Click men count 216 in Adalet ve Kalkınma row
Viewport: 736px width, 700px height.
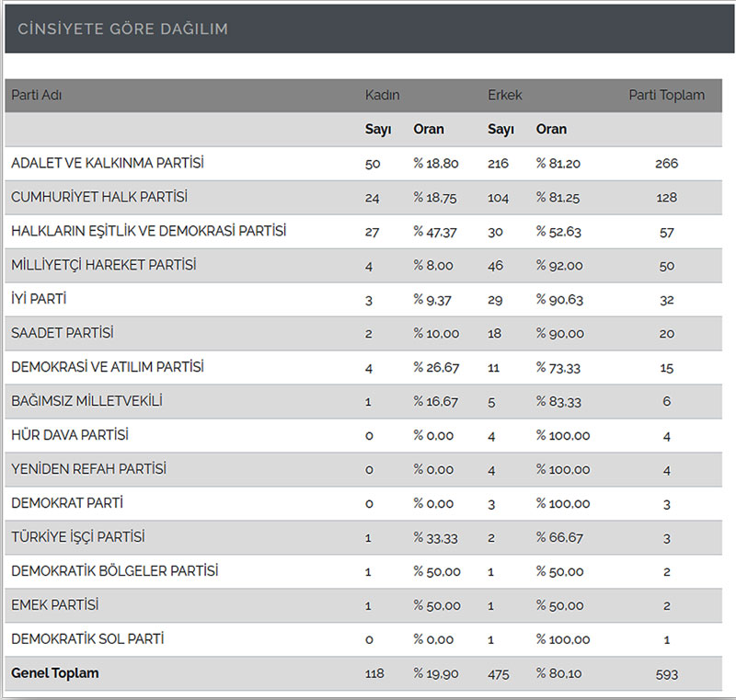point(498,164)
